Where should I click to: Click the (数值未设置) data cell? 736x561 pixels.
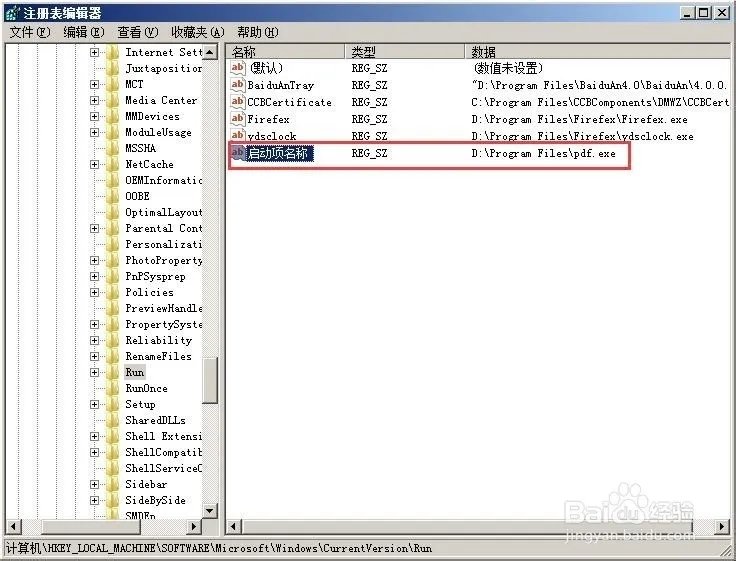(x=507, y=69)
